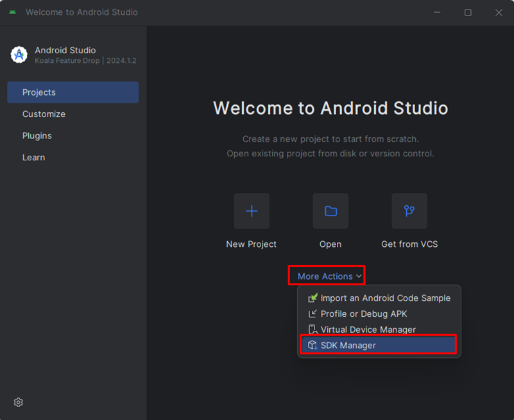Close the Welcome to Android Studio window
The width and height of the screenshot is (514, 420).
[x=499, y=12]
